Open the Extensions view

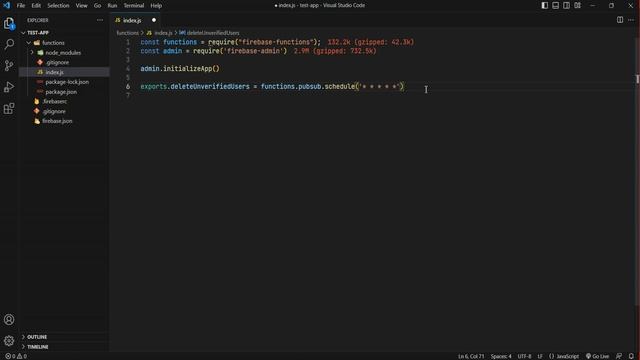coord(9,108)
